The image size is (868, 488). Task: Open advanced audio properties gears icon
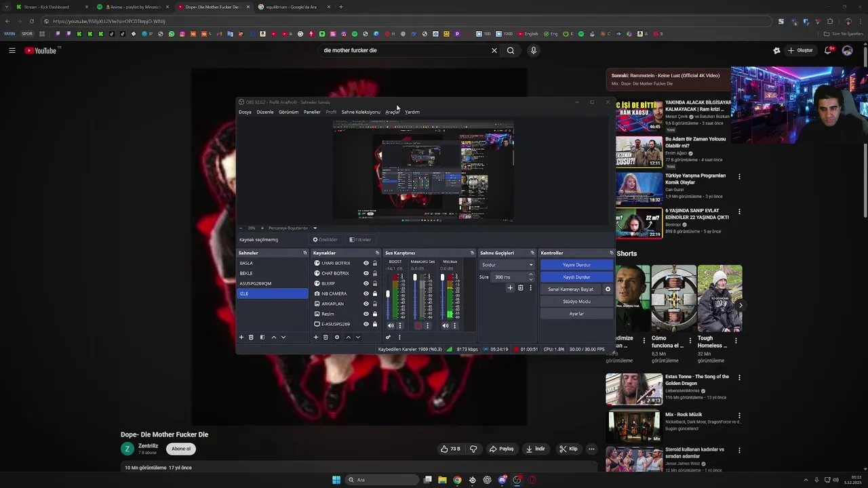389,337
